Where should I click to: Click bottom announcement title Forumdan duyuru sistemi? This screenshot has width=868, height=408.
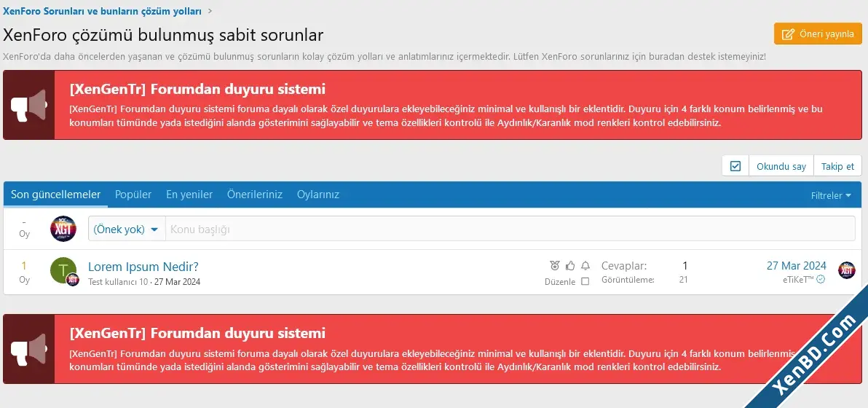(197, 333)
